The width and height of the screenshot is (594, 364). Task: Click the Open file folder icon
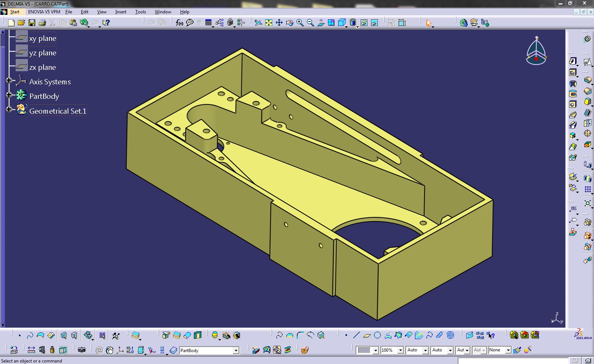[22, 23]
